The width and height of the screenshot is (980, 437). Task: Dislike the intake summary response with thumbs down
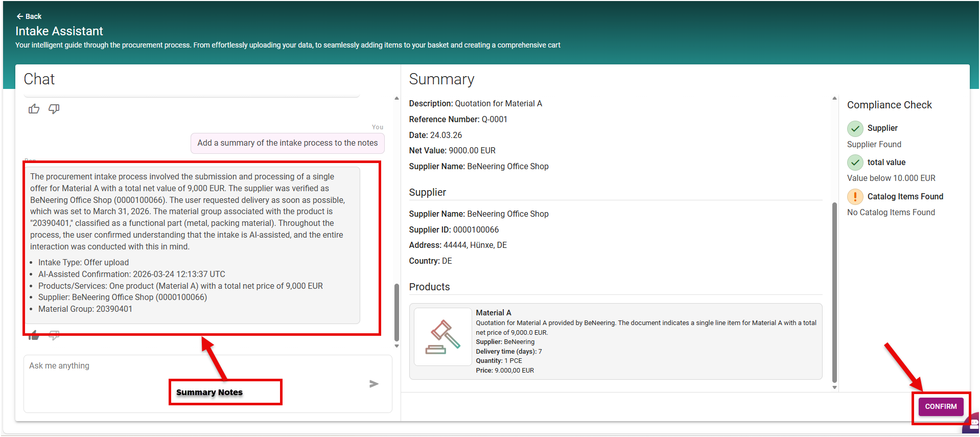[54, 335]
